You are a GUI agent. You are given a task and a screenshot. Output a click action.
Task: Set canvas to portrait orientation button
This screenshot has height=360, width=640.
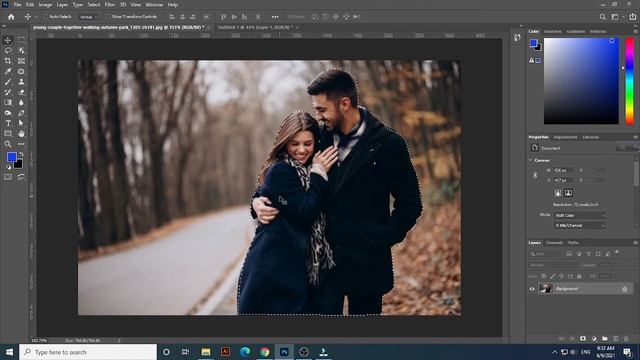pyautogui.click(x=558, y=193)
